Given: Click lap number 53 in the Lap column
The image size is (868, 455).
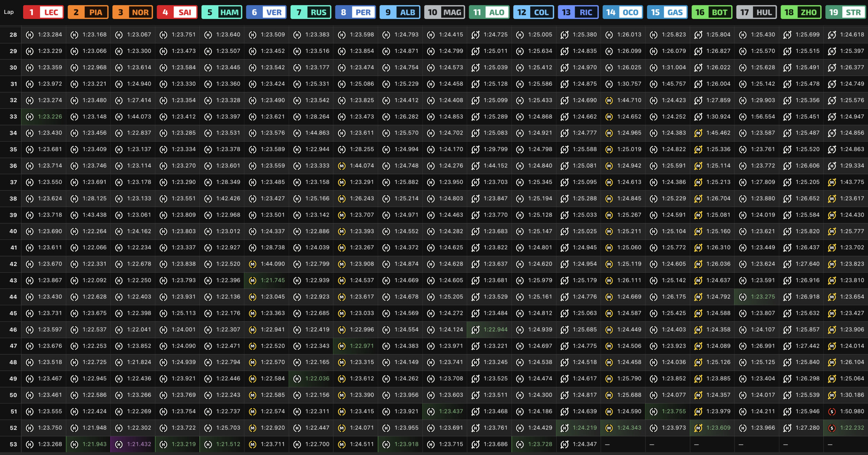Looking at the screenshot, I should [x=13, y=444].
